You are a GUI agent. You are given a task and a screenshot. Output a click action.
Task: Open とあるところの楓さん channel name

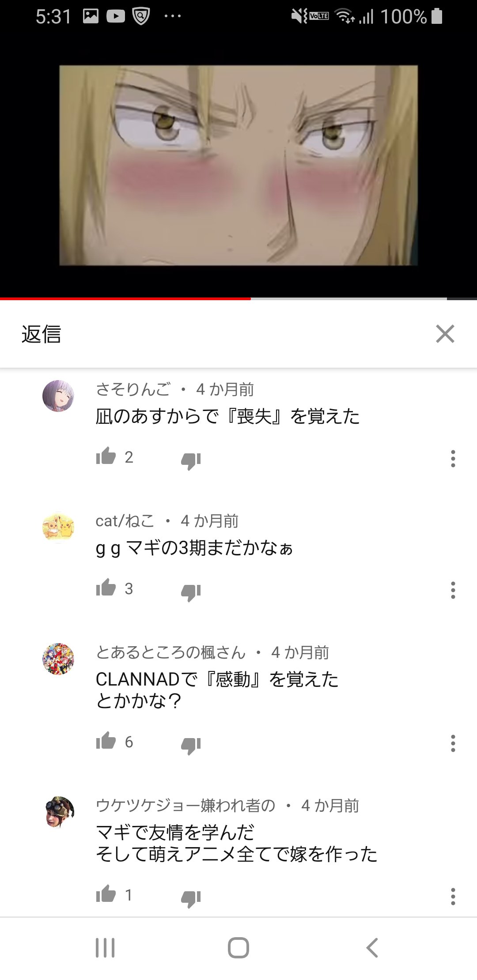170,652
